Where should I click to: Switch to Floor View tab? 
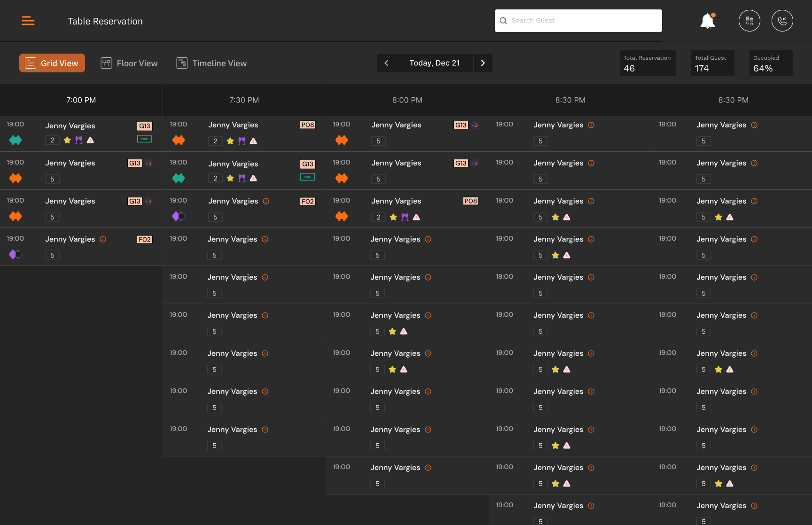[x=129, y=63]
